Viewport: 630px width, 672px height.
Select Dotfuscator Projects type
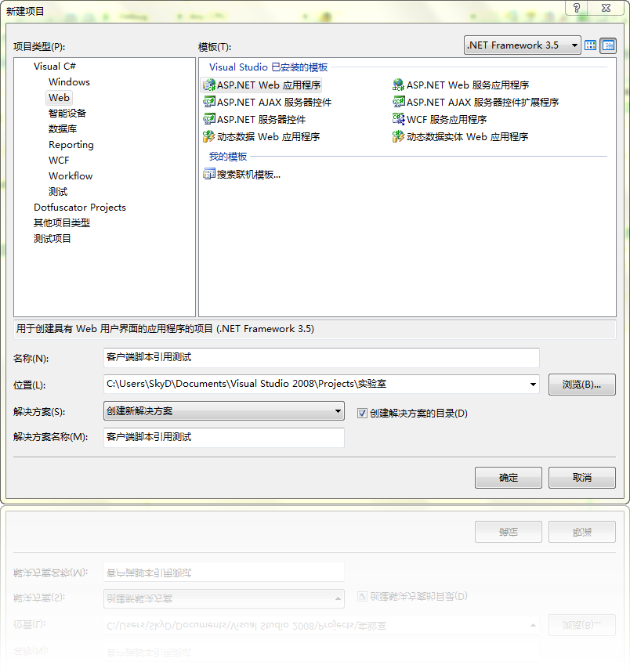80,208
